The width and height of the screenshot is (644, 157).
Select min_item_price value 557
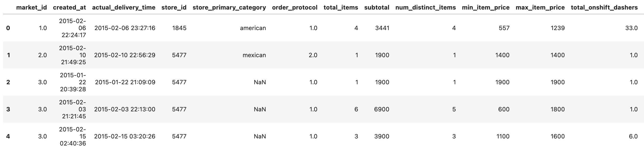504,28
